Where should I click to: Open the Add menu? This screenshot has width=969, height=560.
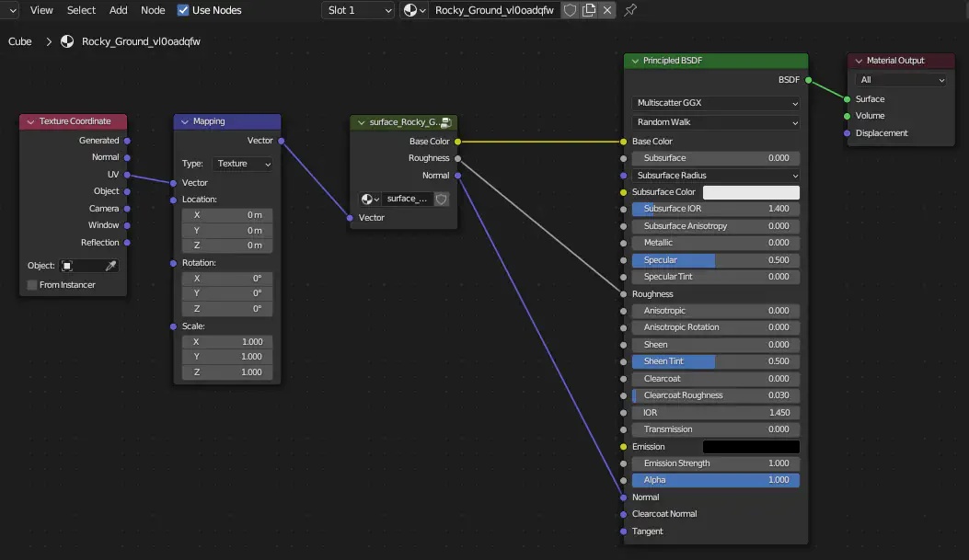click(x=119, y=10)
